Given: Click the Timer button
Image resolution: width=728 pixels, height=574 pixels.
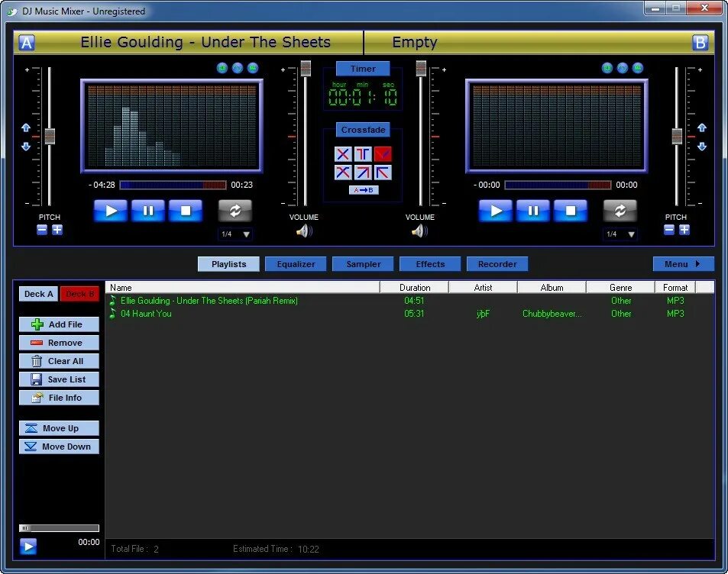Looking at the screenshot, I should point(363,69).
